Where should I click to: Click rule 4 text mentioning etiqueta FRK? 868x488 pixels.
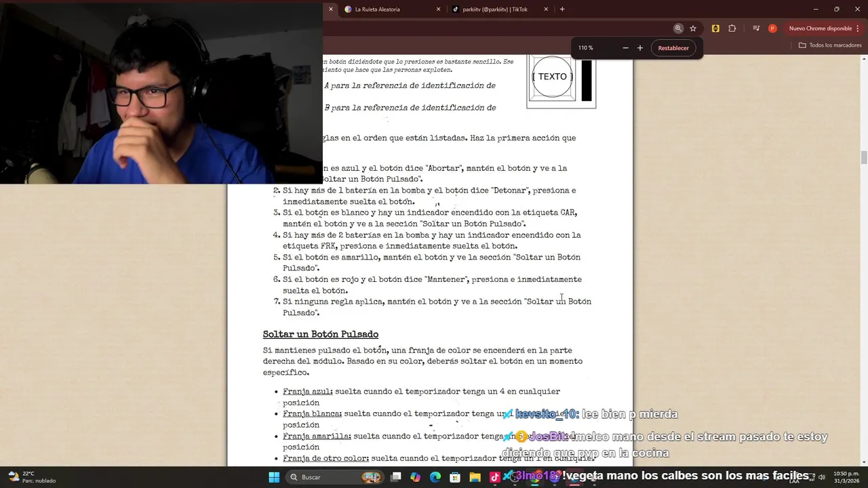432,241
